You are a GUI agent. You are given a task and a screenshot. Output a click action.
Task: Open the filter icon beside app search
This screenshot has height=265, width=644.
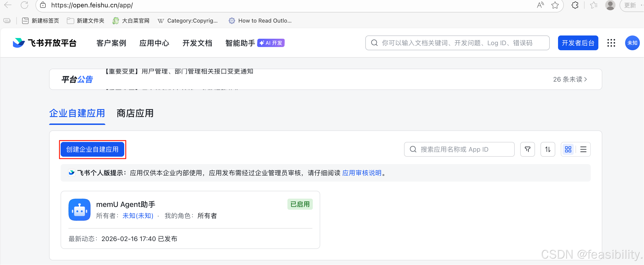pyautogui.click(x=528, y=149)
